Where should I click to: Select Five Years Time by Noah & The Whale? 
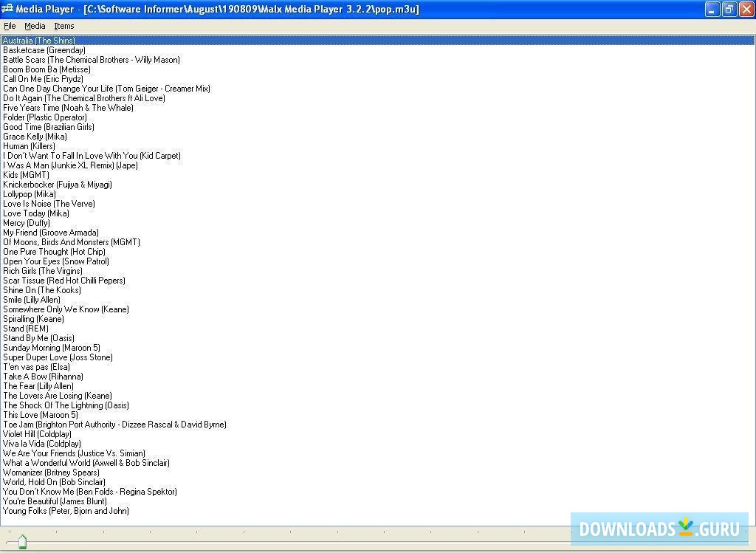(x=67, y=108)
